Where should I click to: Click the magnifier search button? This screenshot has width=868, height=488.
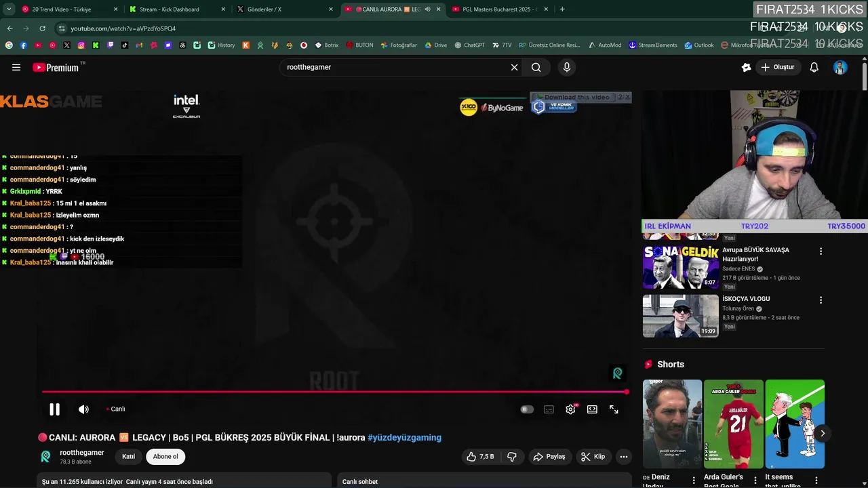click(x=536, y=67)
